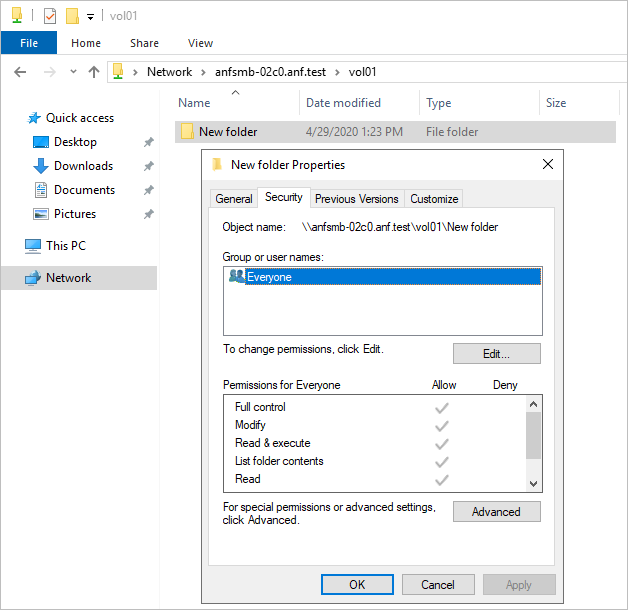The image size is (628, 610).
Task: Open Advanced security settings button
Action: 497,511
